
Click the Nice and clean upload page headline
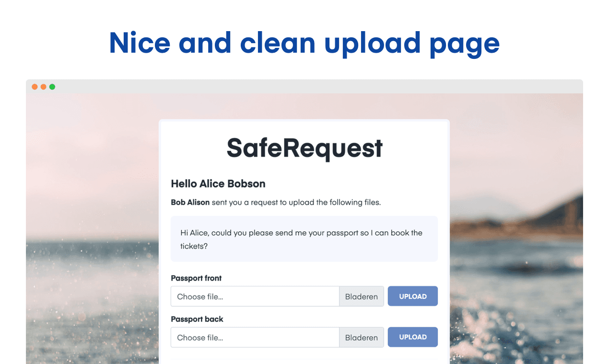pos(304,43)
